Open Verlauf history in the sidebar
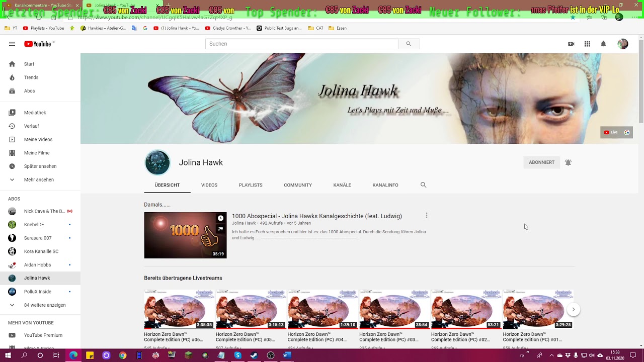 click(40, 126)
